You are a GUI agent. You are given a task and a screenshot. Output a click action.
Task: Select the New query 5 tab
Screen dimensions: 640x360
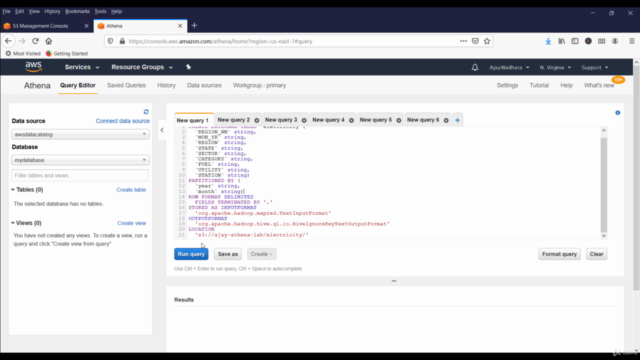click(376, 120)
